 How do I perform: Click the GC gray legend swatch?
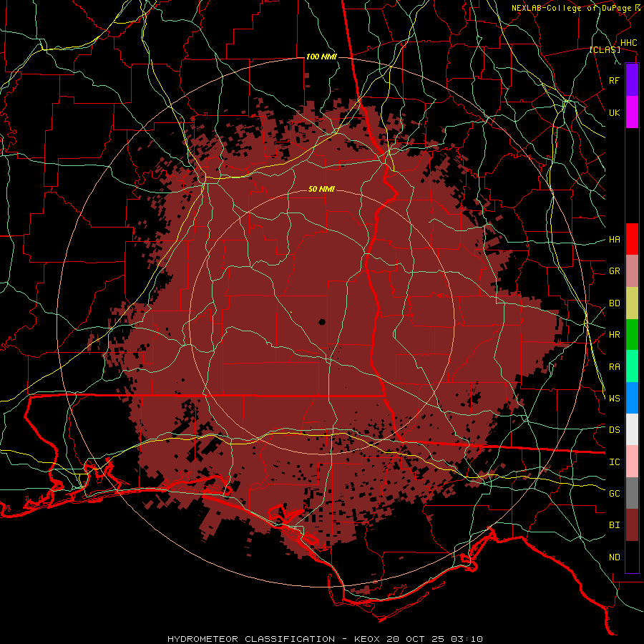(632, 493)
